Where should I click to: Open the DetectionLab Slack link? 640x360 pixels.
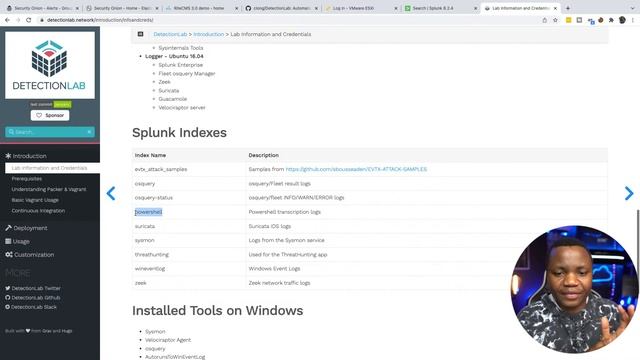click(x=31, y=307)
